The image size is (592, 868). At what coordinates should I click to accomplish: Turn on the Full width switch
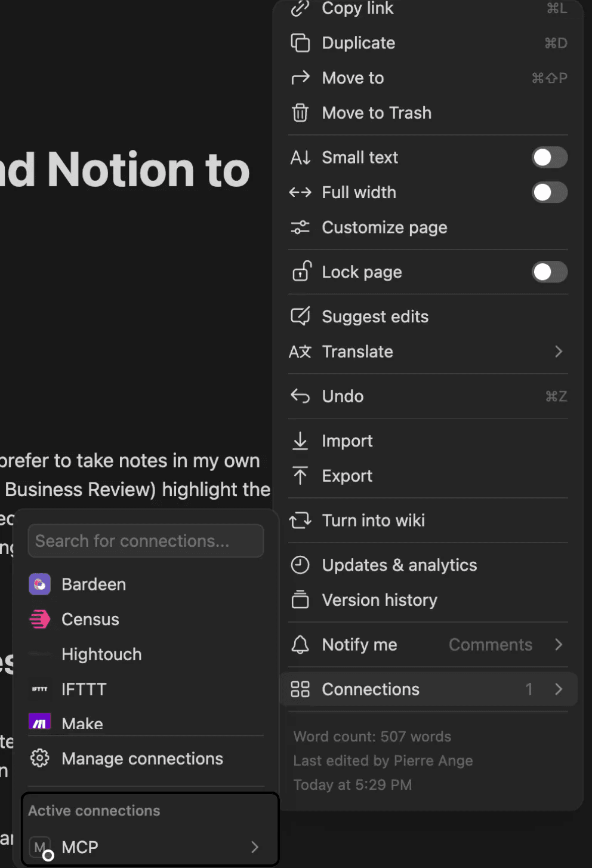tap(549, 193)
